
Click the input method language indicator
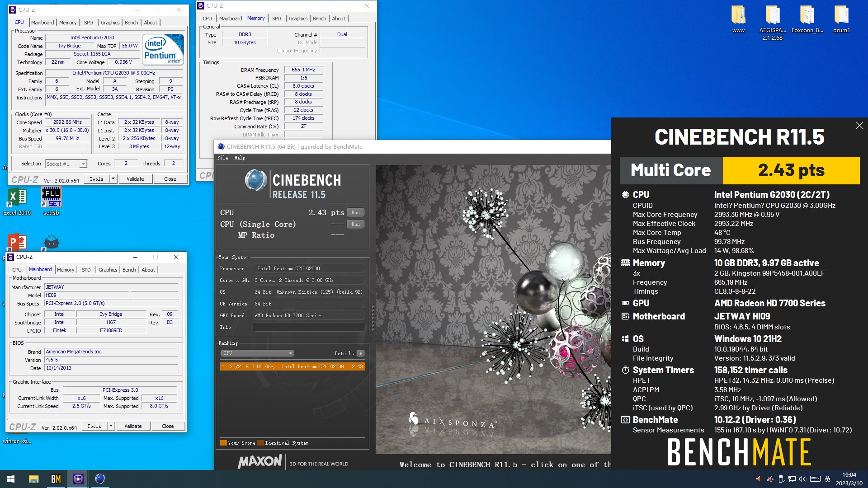828,479
